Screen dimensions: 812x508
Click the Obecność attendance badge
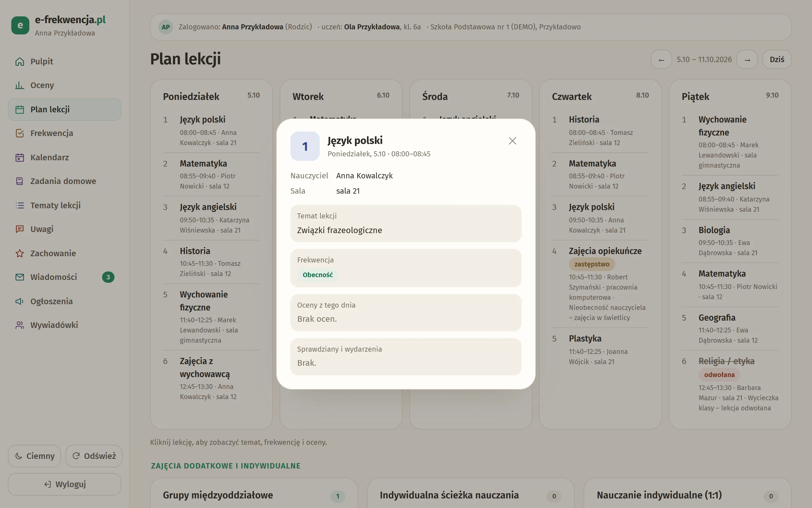tap(317, 275)
